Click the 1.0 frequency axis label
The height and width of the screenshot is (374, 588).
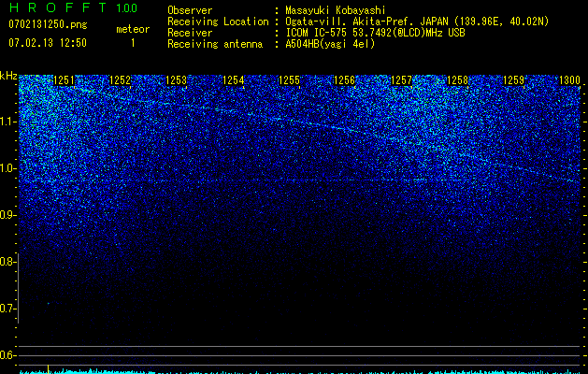click(x=8, y=168)
